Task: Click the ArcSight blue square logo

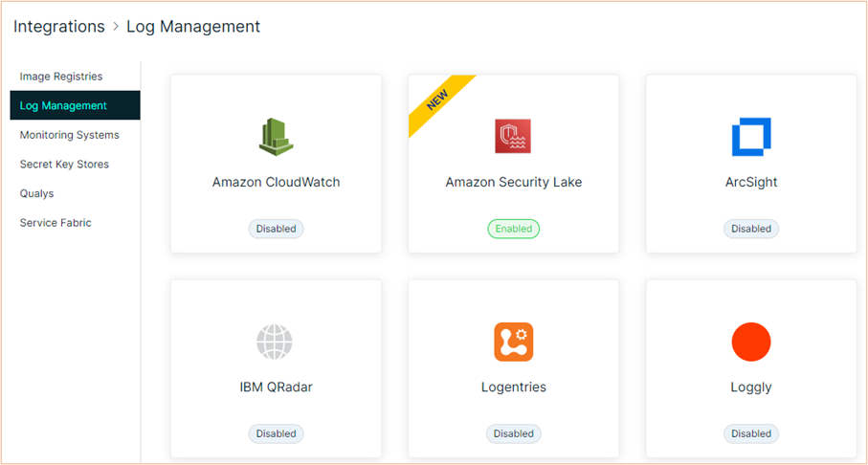Action: [751, 137]
